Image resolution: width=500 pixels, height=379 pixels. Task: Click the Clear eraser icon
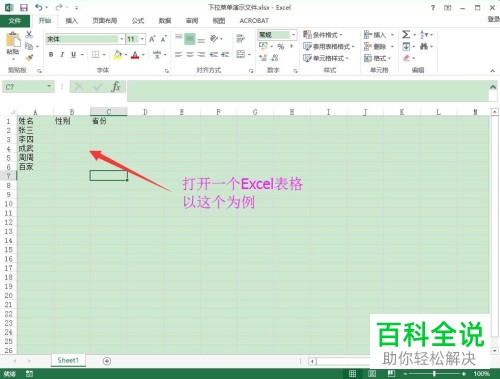point(406,58)
